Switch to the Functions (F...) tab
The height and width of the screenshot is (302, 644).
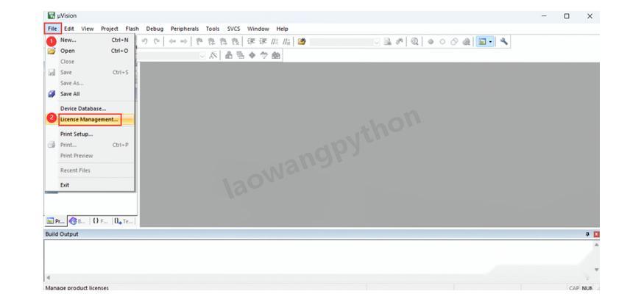tap(100, 221)
